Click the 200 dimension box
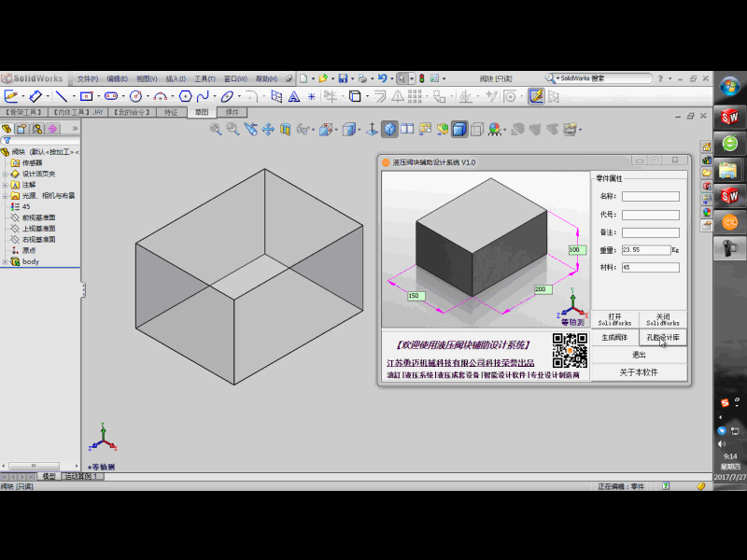747x560 pixels. click(x=543, y=289)
